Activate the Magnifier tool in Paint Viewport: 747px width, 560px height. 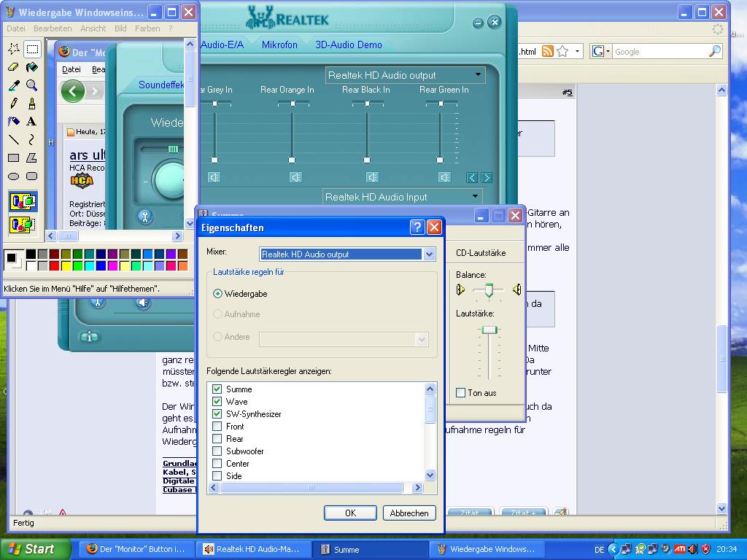click(x=32, y=85)
